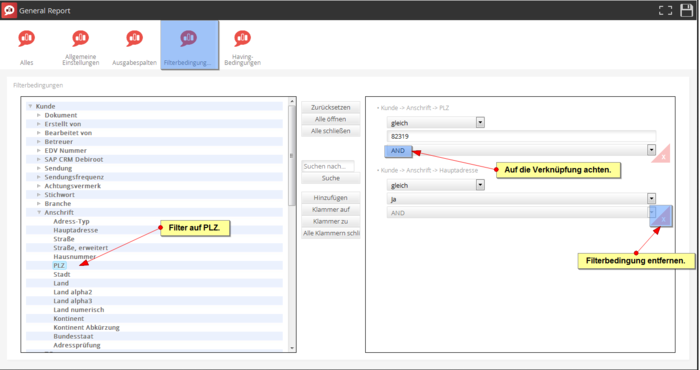
Task: Remove the PLZ filter condition
Action: pos(663,156)
